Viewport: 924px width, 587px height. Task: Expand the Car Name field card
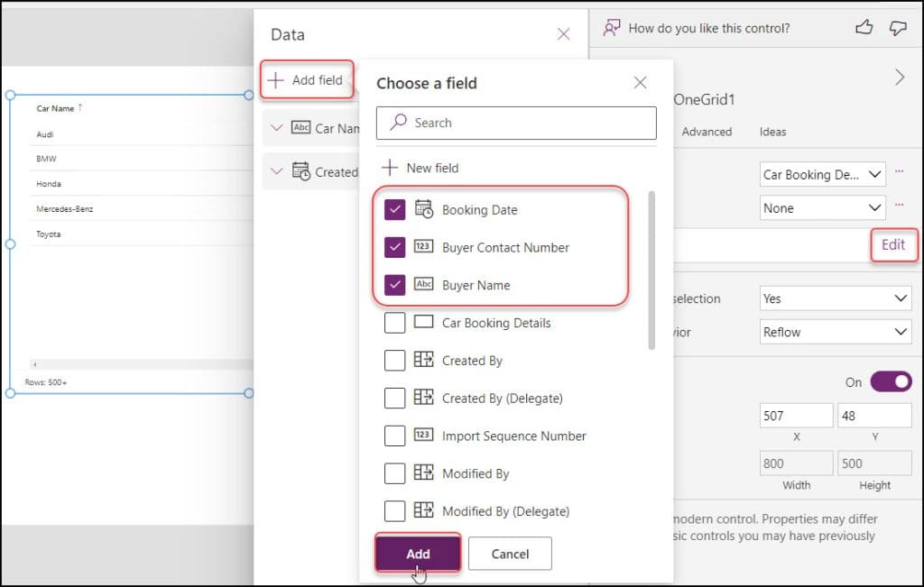[x=276, y=127]
